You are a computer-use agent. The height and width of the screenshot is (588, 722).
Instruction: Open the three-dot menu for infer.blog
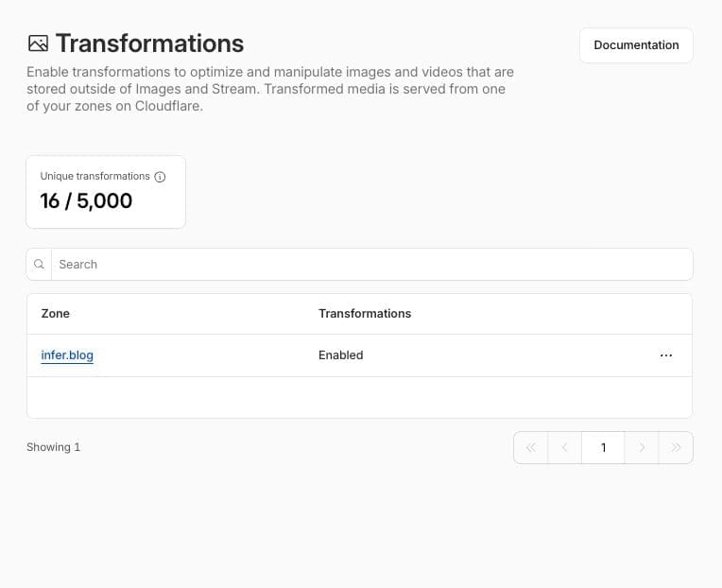pos(666,355)
